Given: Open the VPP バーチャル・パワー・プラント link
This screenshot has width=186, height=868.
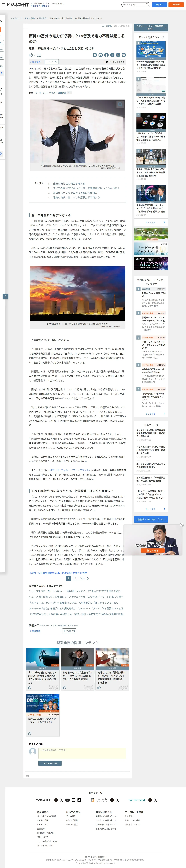Looking at the screenshot, I should (70, 470).
